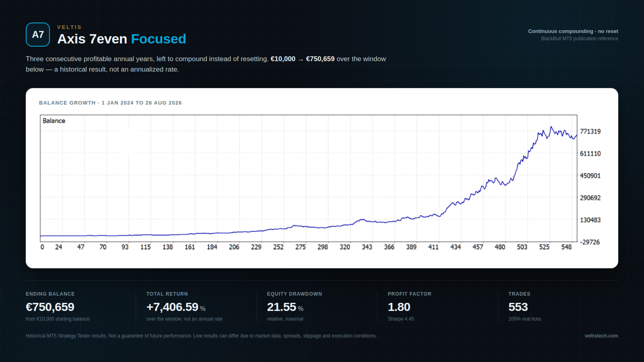The width and height of the screenshot is (644, 362).
Task: Select the Ending Balance €750,659 value
Action: click(50, 307)
